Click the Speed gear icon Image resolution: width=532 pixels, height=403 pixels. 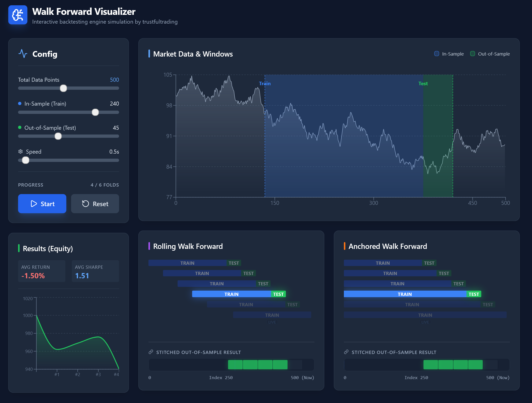pyautogui.click(x=21, y=151)
